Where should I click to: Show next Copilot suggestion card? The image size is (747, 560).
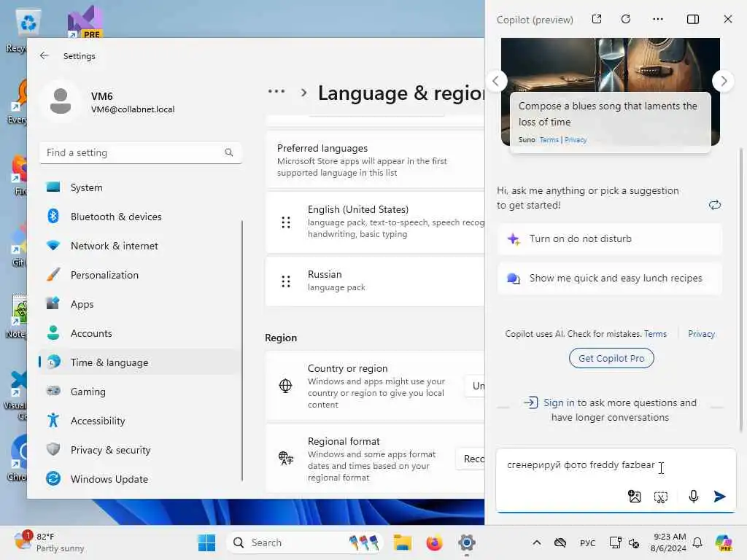click(723, 81)
